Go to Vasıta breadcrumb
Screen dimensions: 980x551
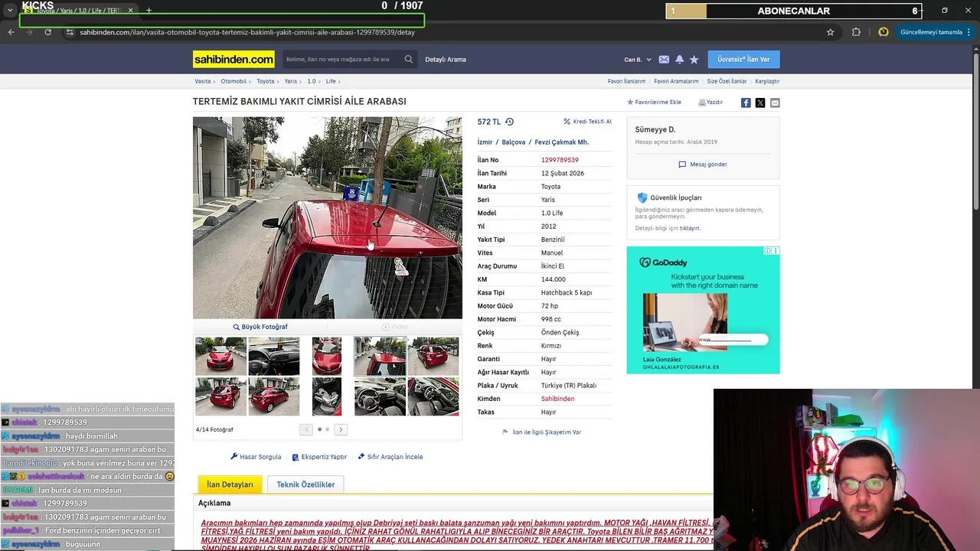point(202,81)
